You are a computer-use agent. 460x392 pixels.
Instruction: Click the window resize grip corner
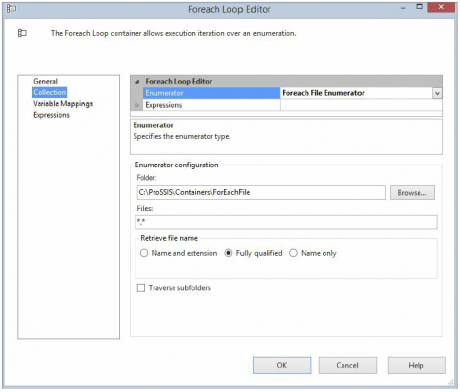(451, 382)
